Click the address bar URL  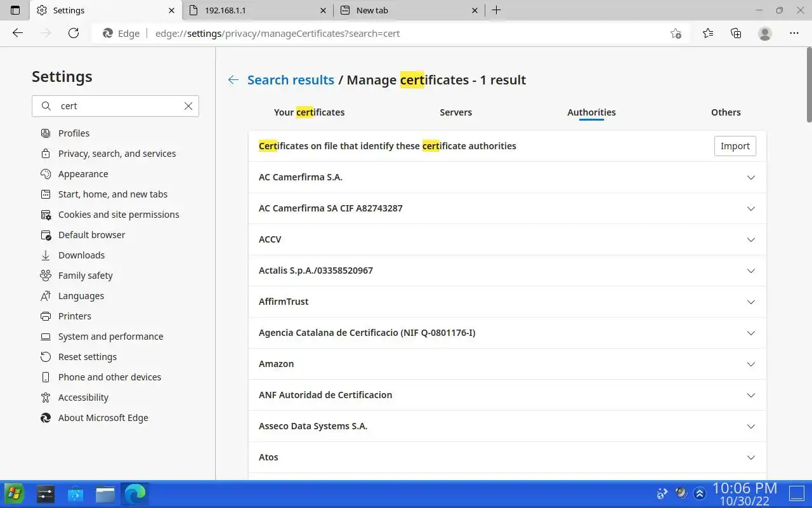277,33
